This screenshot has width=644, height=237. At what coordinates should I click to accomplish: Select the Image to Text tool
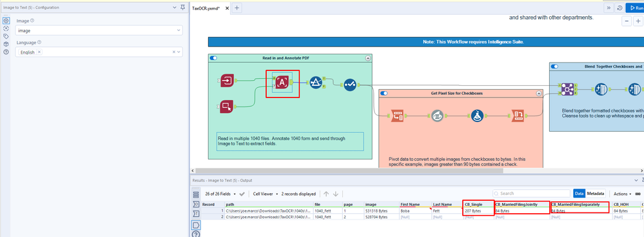(282, 83)
